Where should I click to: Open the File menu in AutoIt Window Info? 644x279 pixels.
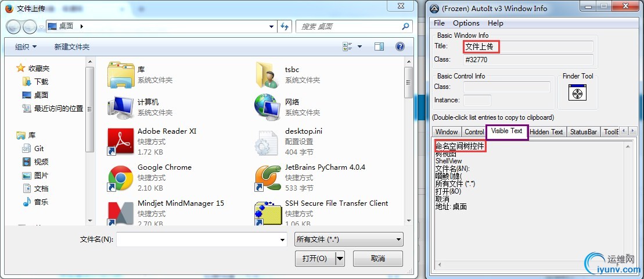pyautogui.click(x=439, y=23)
